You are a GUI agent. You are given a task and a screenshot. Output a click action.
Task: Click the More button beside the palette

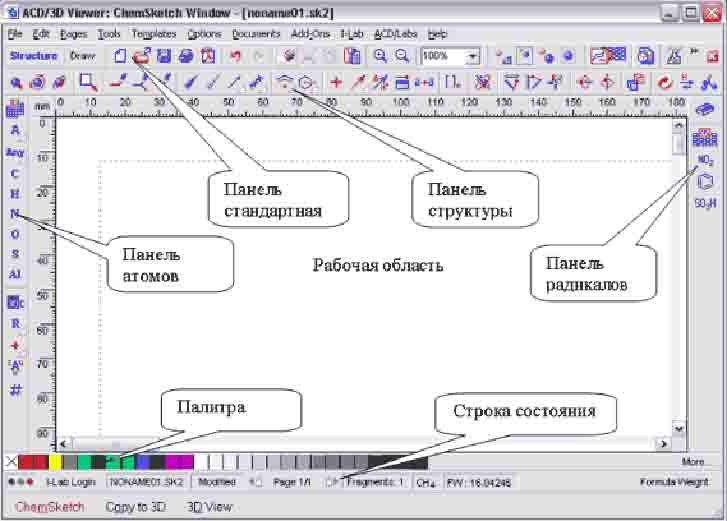(x=693, y=461)
